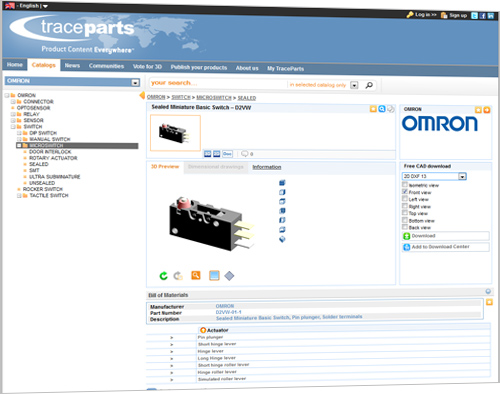Click the top cube view icon beside preview

(x=282, y=183)
